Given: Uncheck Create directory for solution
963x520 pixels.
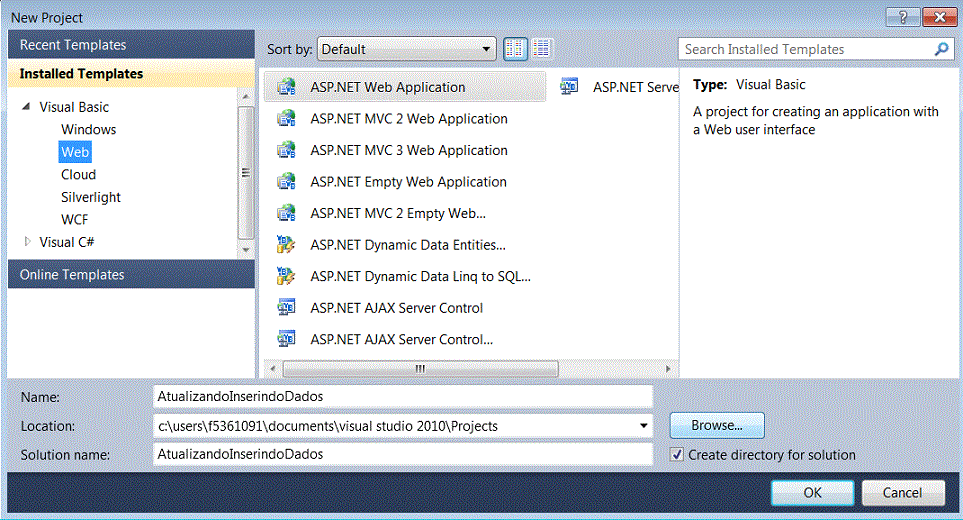Looking at the screenshot, I should pos(679,455).
